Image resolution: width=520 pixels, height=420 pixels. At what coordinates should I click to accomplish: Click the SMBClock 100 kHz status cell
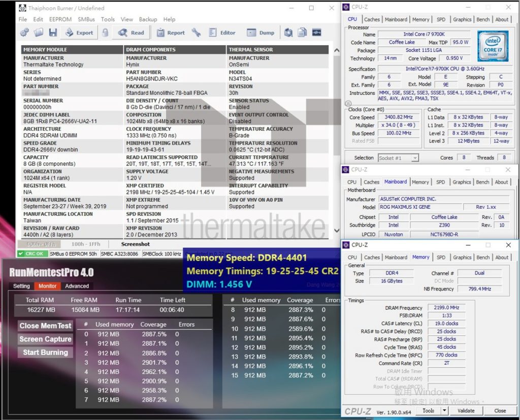(162, 254)
